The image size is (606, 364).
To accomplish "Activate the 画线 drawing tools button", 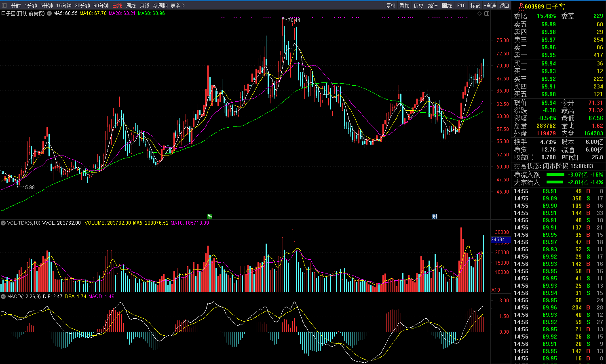I will click(x=447, y=6).
